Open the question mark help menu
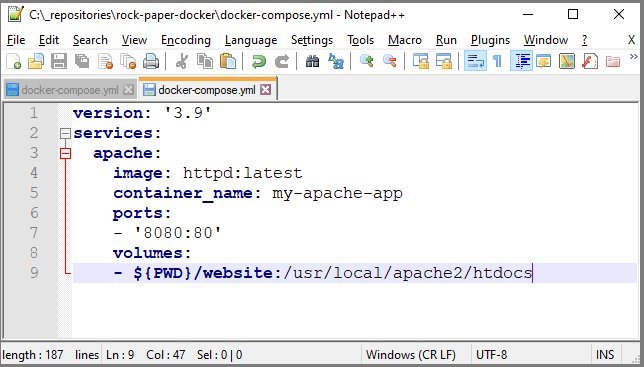Image resolution: width=644 pixels, height=367 pixels. pos(584,40)
